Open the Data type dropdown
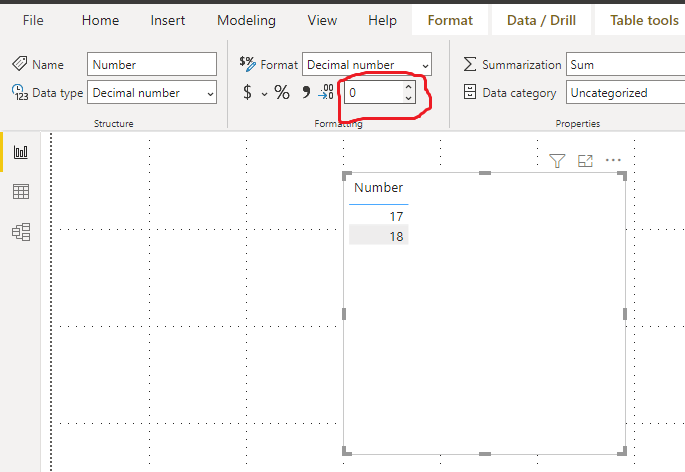 [152, 92]
